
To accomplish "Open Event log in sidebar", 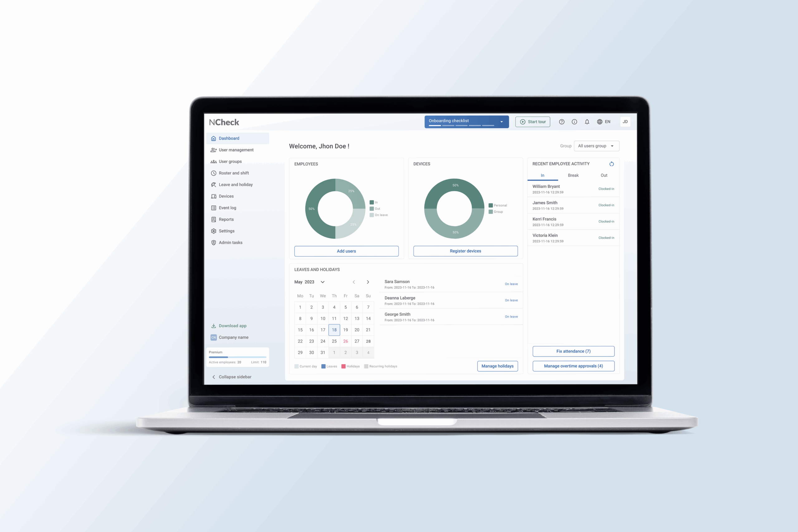I will click(x=227, y=208).
